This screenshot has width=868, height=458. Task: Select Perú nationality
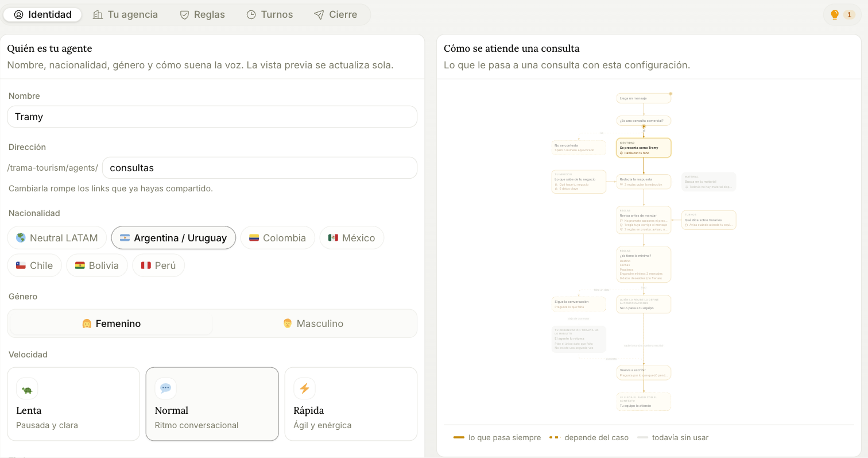(158, 265)
